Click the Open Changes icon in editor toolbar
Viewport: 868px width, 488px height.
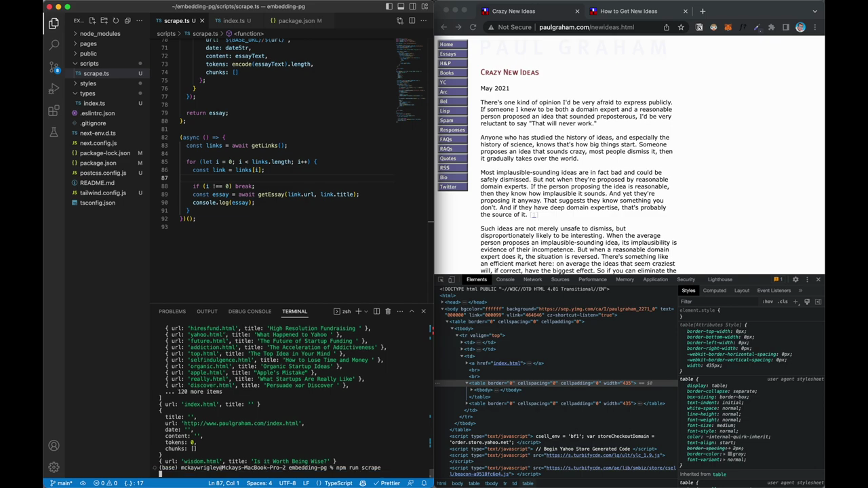[399, 20]
